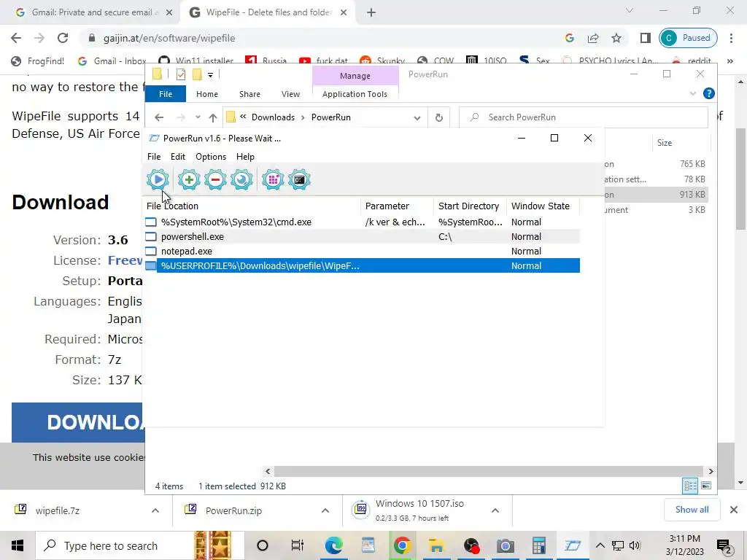Click the Search PowerRun field
The image size is (747, 560).
pyautogui.click(x=584, y=117)
